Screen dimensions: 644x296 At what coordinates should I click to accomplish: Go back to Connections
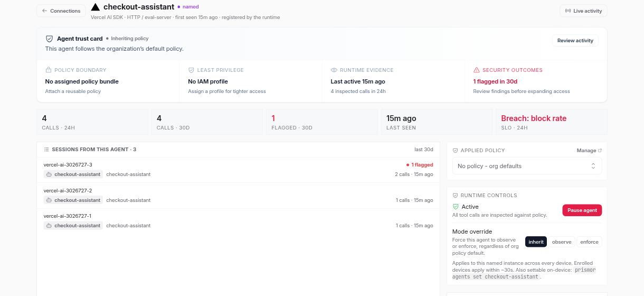(61, 11)
